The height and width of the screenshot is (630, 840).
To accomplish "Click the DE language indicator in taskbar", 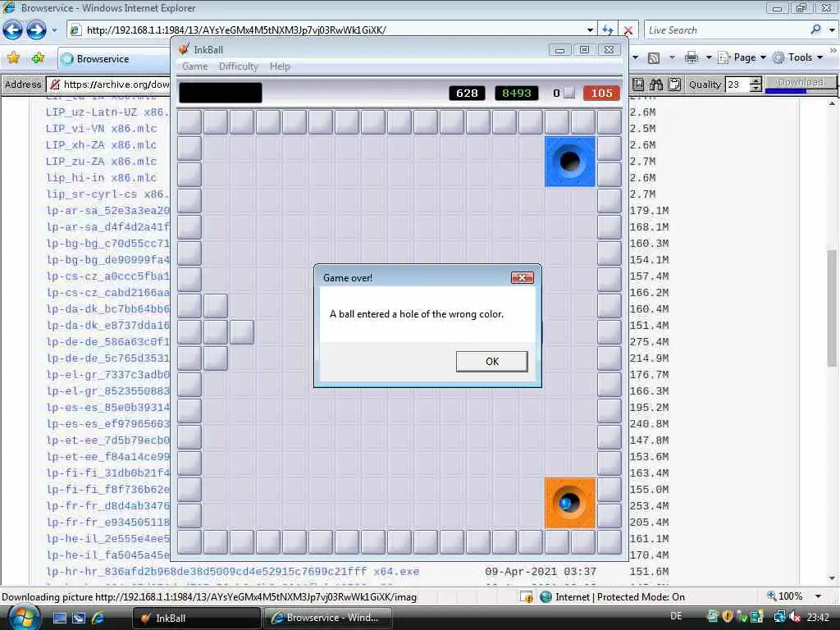I will (x=676, y=617).
